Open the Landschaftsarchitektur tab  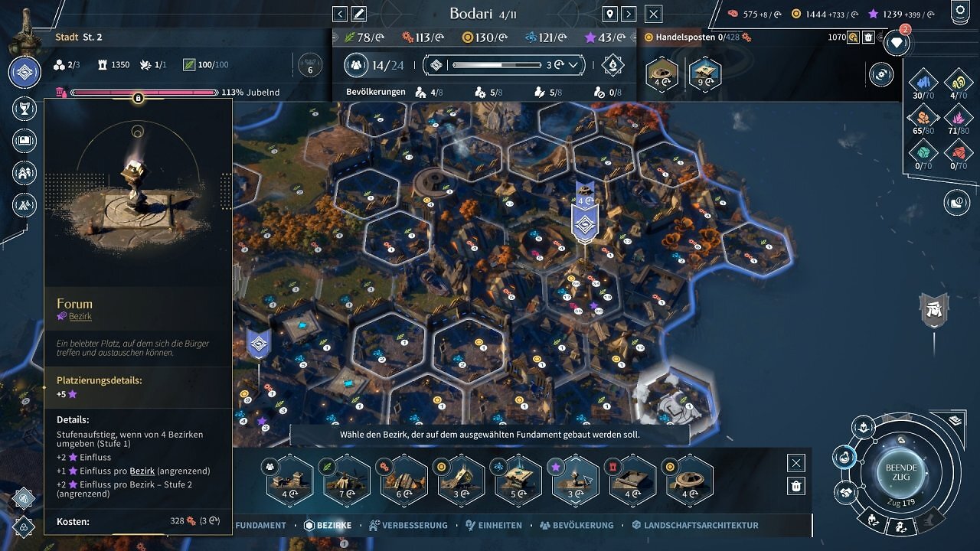[695, 525]
